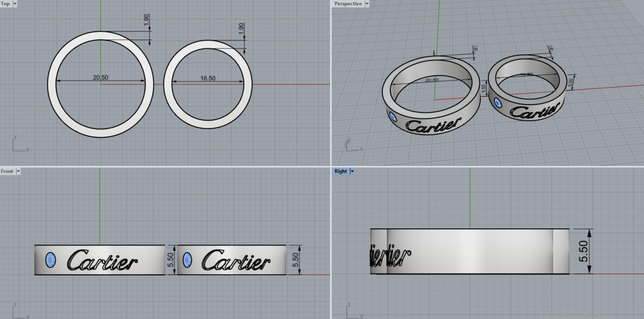Select the 20.50 diameter dimension in Top view
644x319 pixels.
pos(101,78)
